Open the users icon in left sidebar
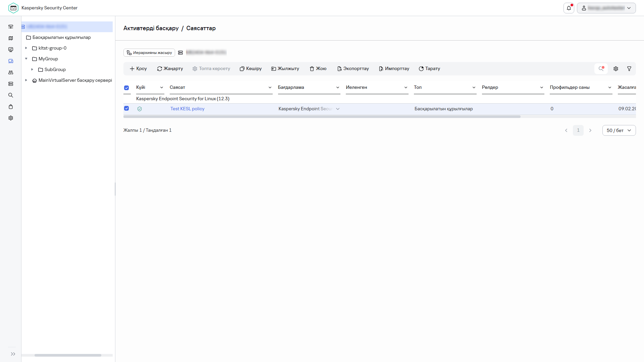The width and height of the screenshot is (644, 362). coord(11,72)
